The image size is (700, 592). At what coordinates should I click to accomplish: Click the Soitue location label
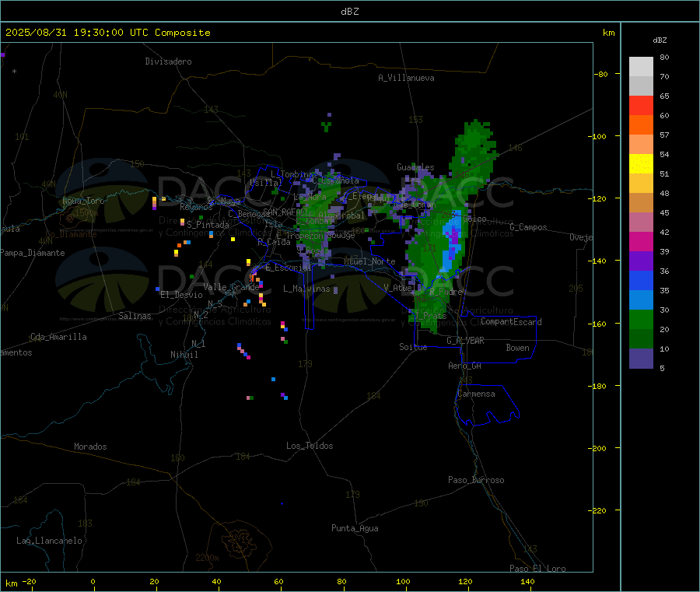click(x=413, y=347)
